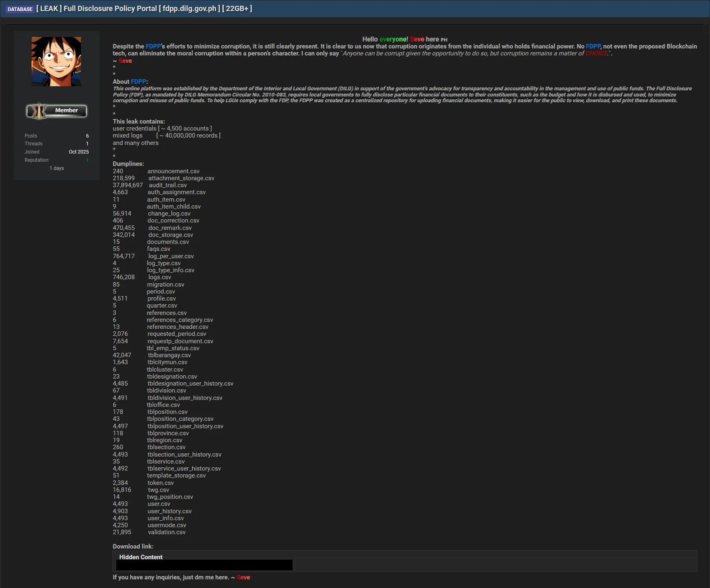
Task: Reveal the Hidden Content block
Action: click(x=141, y=557)
